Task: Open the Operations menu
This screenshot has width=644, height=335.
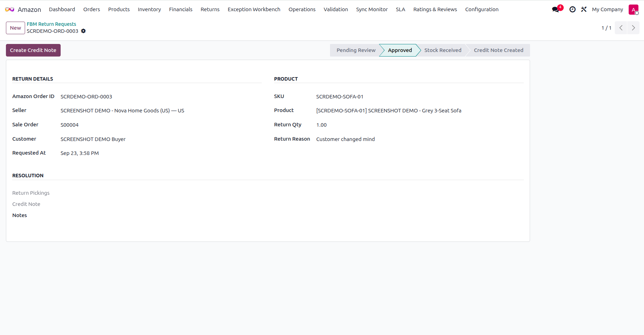Action: 302,9
